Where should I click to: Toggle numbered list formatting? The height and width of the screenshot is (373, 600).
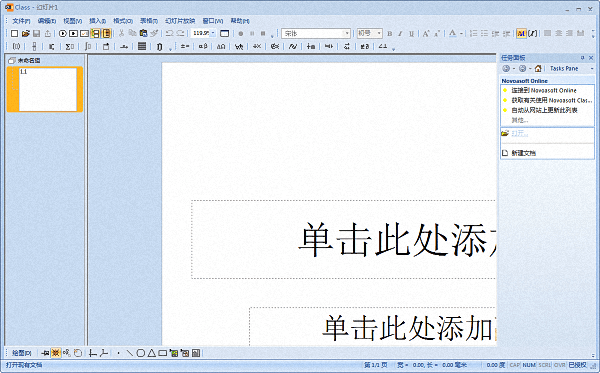pos(473,34)
